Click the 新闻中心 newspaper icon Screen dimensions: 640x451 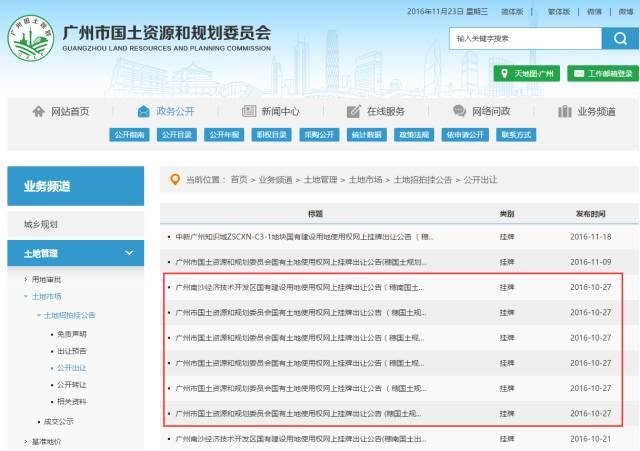(250, 111)
